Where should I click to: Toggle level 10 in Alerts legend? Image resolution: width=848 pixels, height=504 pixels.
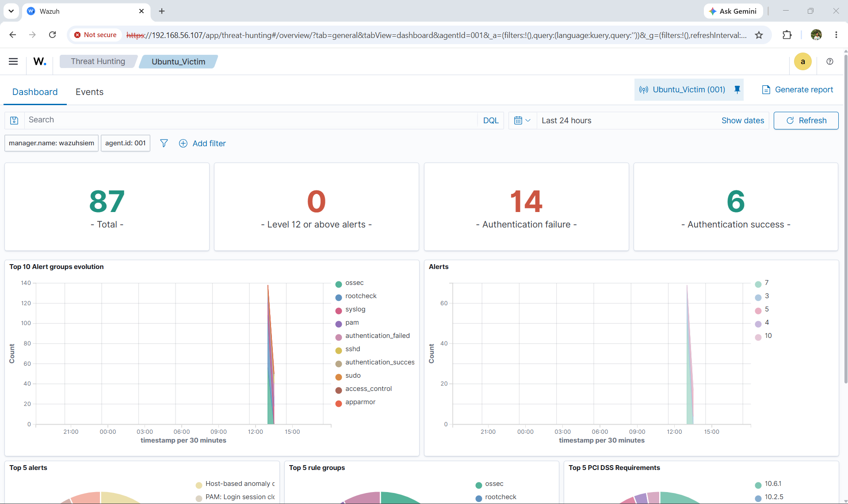(768, 336)
